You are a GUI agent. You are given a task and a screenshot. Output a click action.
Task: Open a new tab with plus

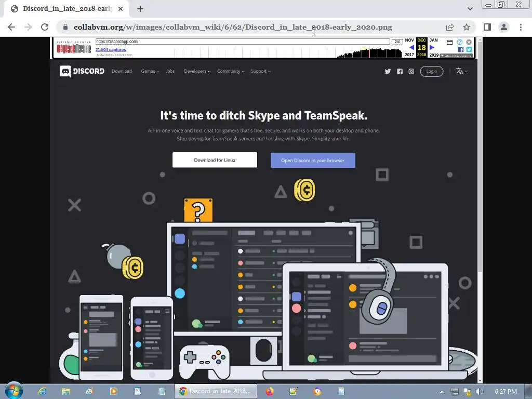click(140, 9)
